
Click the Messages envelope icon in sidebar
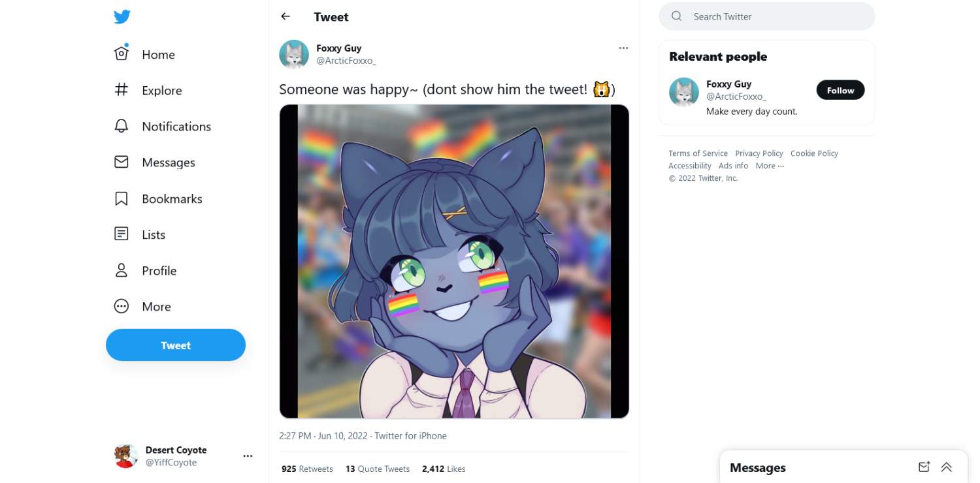[122, 162]
